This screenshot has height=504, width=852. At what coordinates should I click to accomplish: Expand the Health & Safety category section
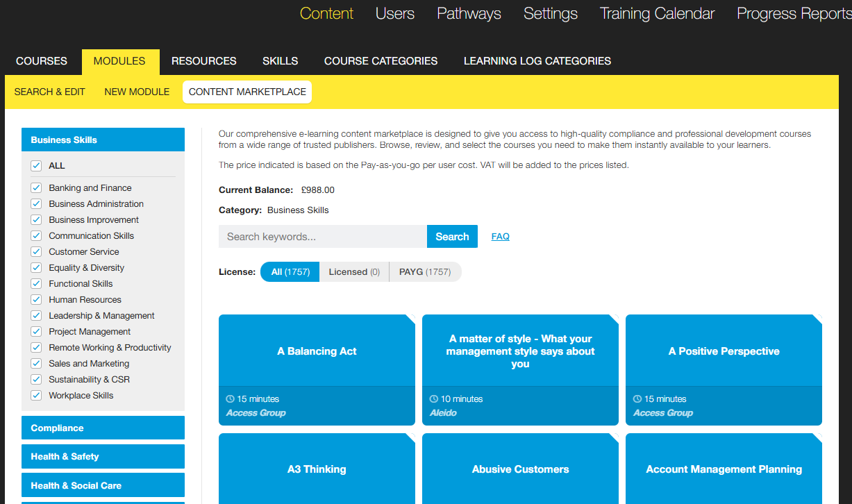pyautogui.click(x=103, y=457)
